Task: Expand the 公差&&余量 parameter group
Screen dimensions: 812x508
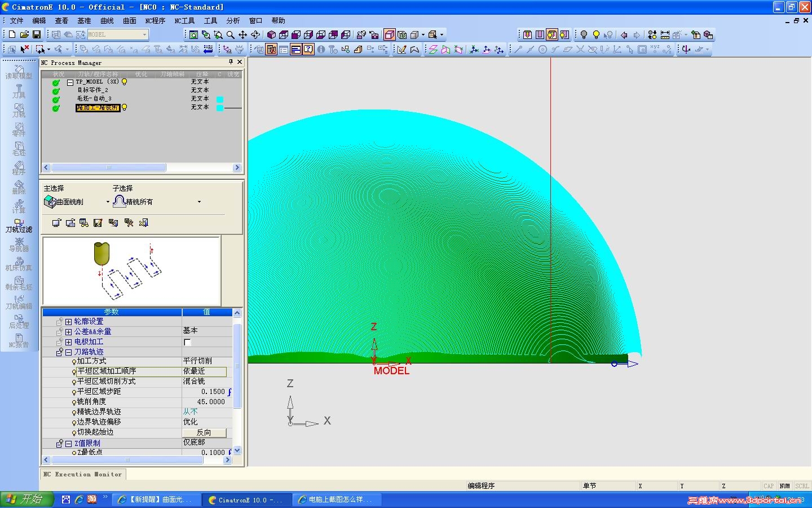Action: pos(68,332)
